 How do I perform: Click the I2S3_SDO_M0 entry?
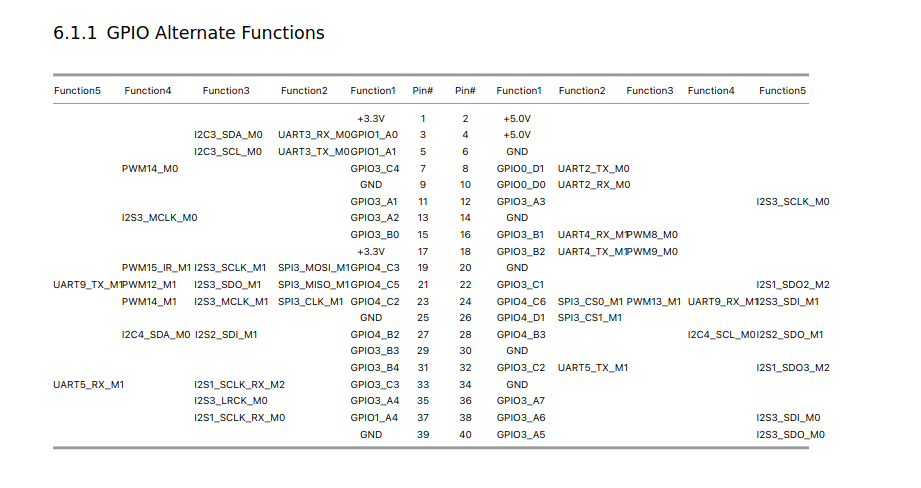791,435
